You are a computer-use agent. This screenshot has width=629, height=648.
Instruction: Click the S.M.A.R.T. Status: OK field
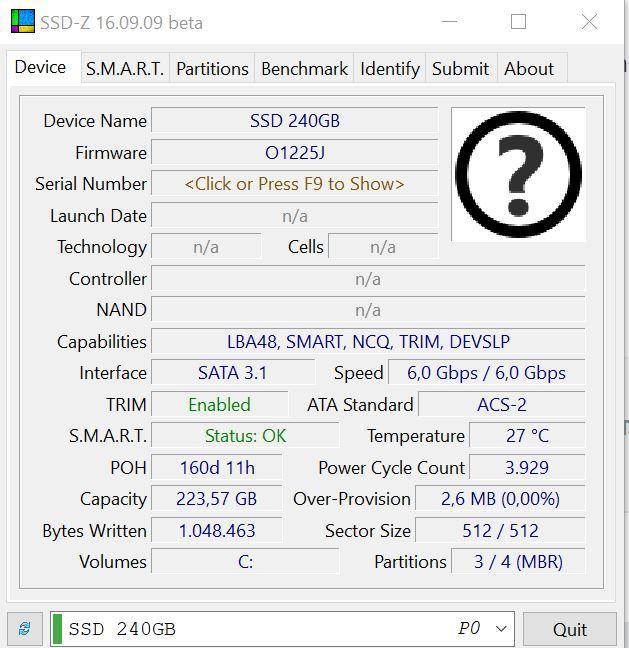(245, 436)
